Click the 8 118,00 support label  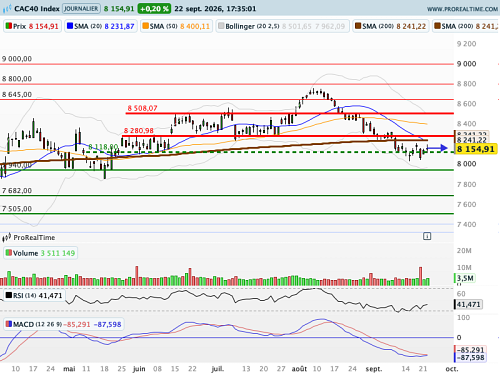click(x=103, y=147)
